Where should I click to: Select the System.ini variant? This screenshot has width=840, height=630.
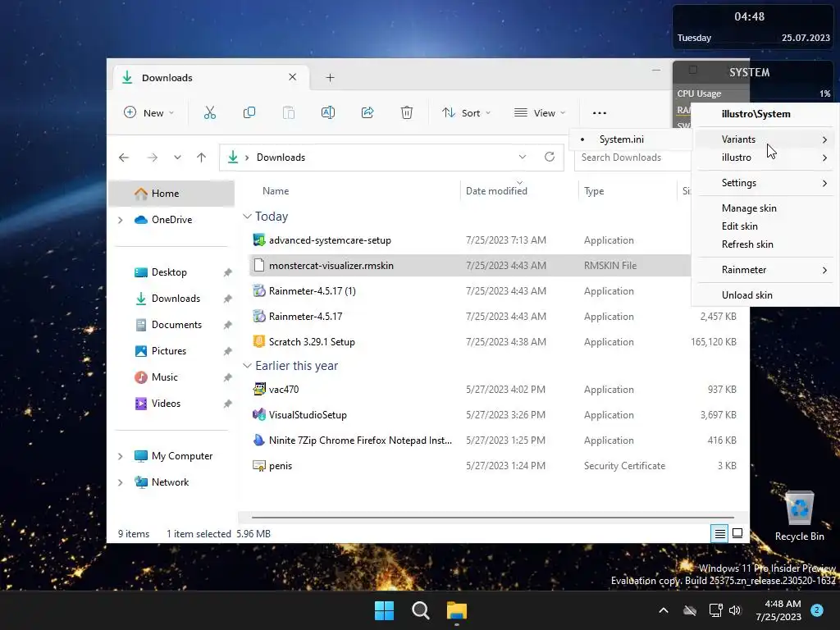pos(631,139)
